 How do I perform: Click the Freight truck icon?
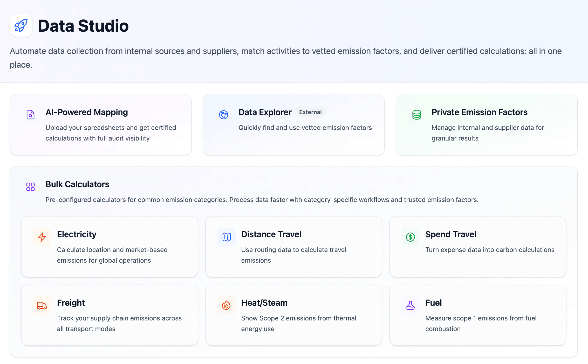tap(42, 305)
